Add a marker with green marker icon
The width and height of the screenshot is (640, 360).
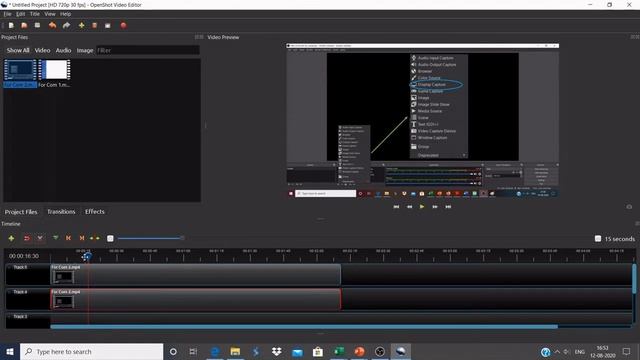click(56, 238)
